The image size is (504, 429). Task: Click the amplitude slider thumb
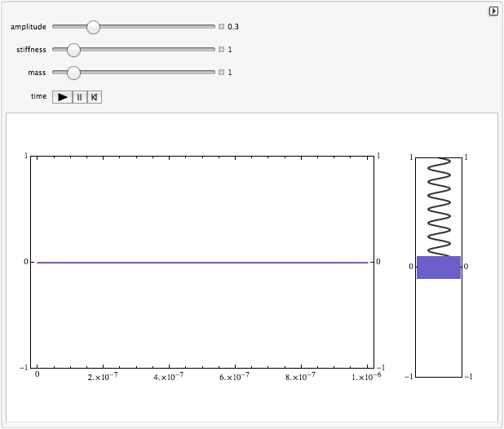93,27
